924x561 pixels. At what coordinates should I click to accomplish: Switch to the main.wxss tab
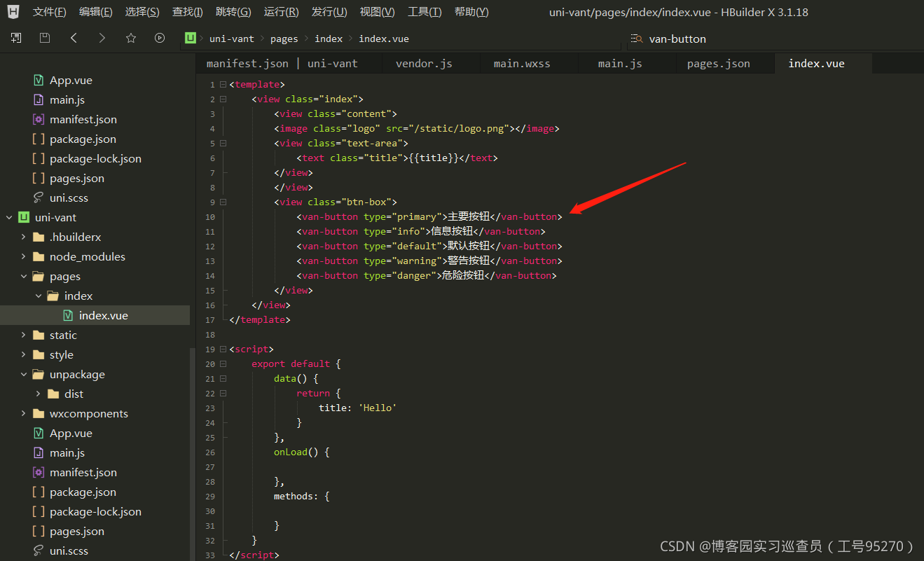[x=522, y=63]
